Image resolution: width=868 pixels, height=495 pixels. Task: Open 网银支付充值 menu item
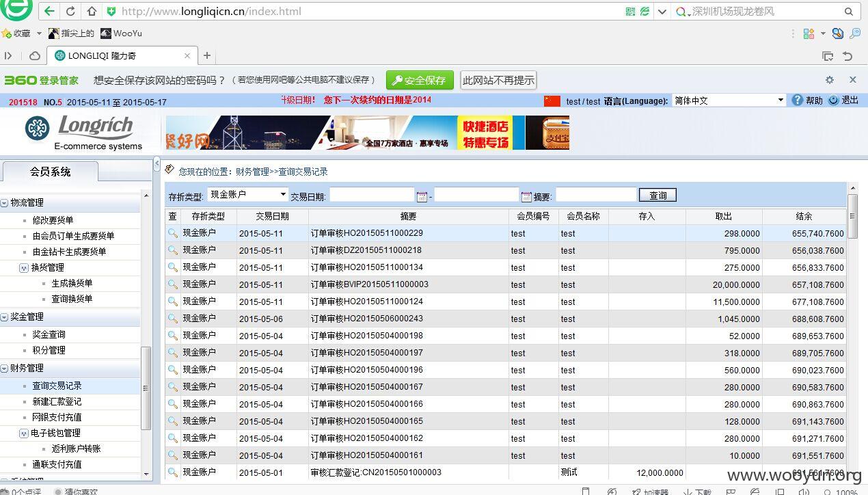point(57,417)
